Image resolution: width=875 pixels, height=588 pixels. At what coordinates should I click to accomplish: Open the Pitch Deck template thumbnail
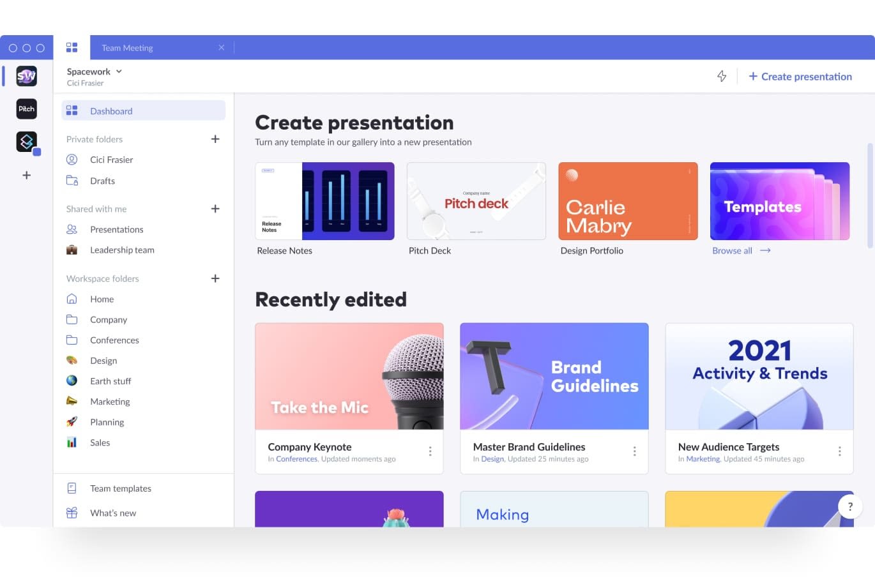476,200
